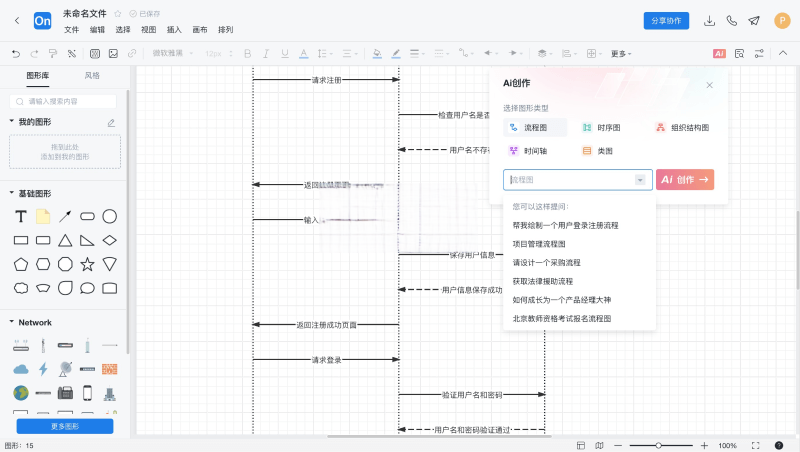Click the 更多图形 button
This screenshot has height=452, width=800.
(x=64, y=426)
